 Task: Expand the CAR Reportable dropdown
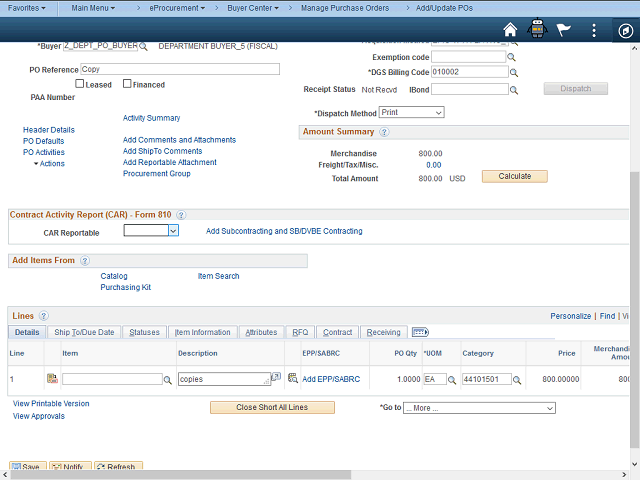pyautogui.click(x=151, y=231)
